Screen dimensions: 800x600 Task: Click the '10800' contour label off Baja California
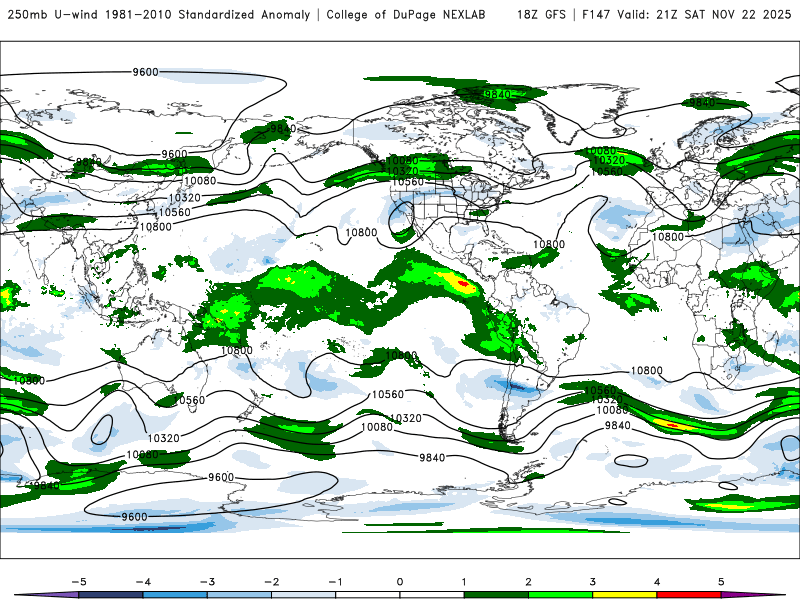tap(361, 233)
